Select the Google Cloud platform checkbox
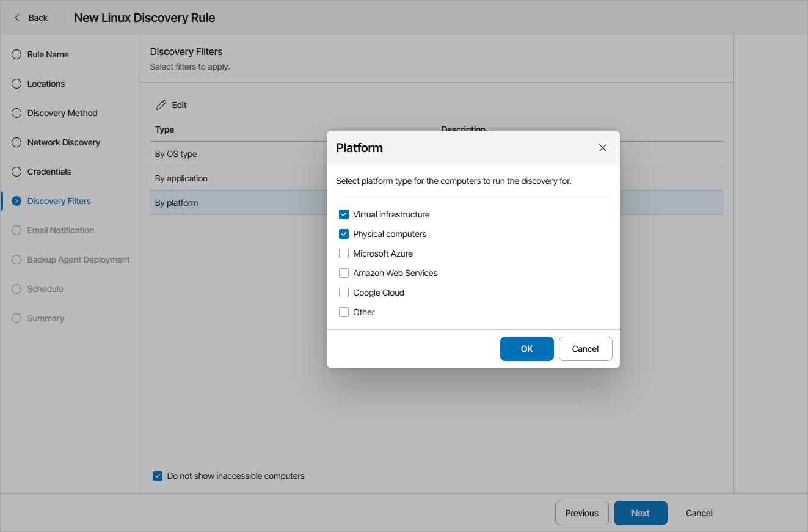The image size is (808, 532). (343, 292)
